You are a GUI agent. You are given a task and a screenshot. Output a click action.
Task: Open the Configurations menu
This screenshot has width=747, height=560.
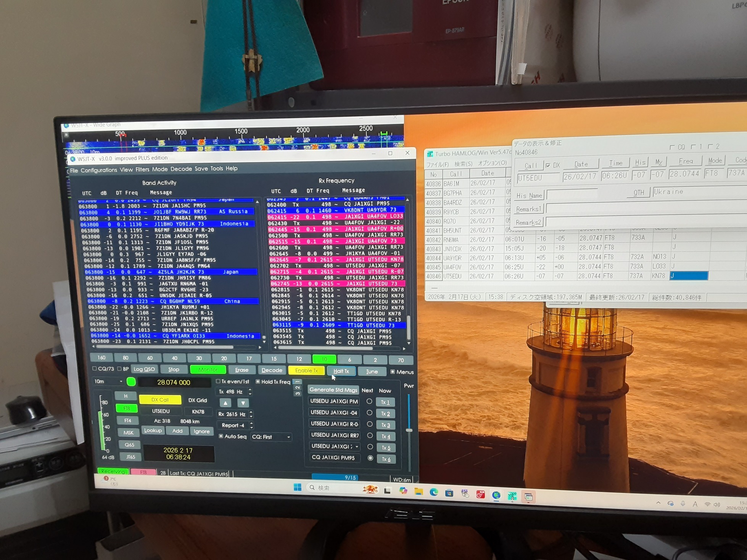[98, 170]
